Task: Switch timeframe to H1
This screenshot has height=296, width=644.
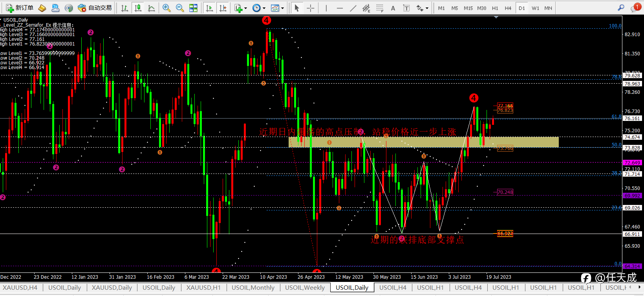Action: tap(495, 8)
